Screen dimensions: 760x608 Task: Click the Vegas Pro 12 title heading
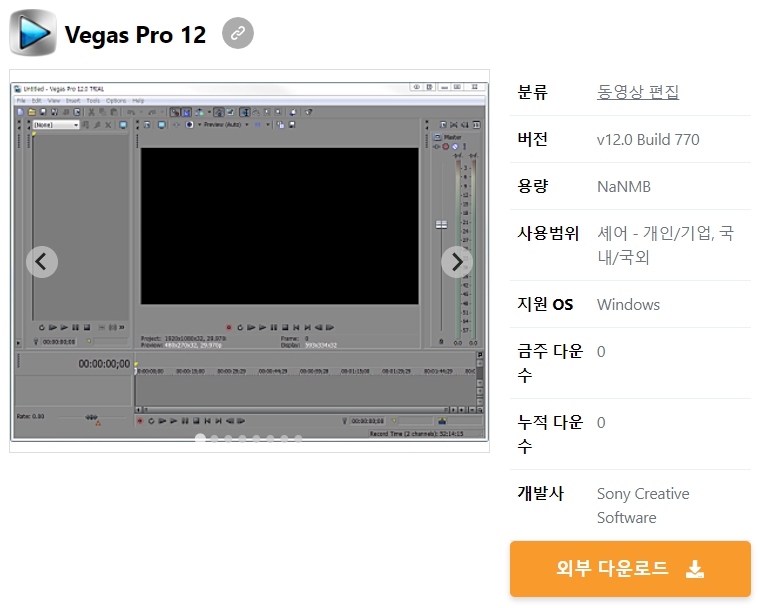tap(135, 35)
